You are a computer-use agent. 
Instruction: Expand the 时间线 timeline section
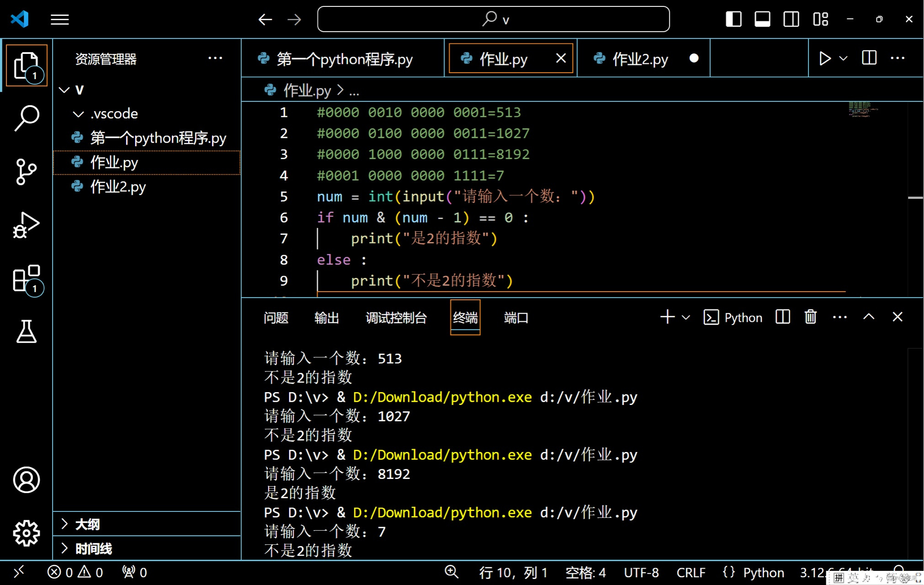pos(147,548)
